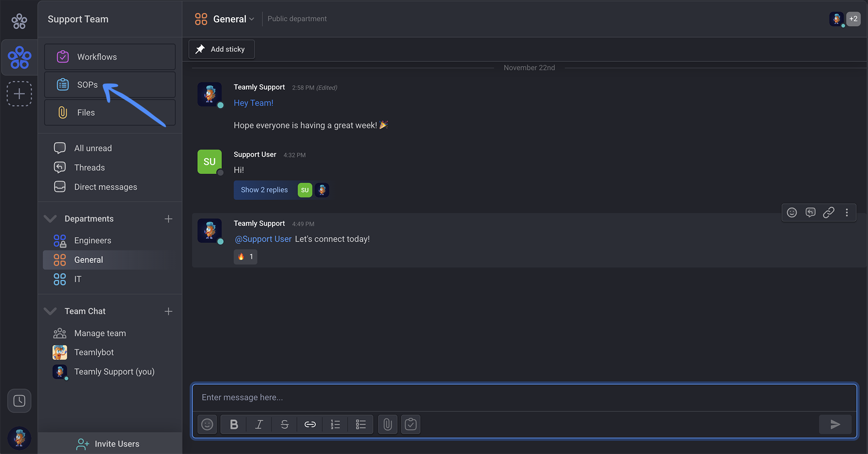
Task: Click Invite Users at sidebar bottom
Action: pyautogui.click(x=110, y=444)
